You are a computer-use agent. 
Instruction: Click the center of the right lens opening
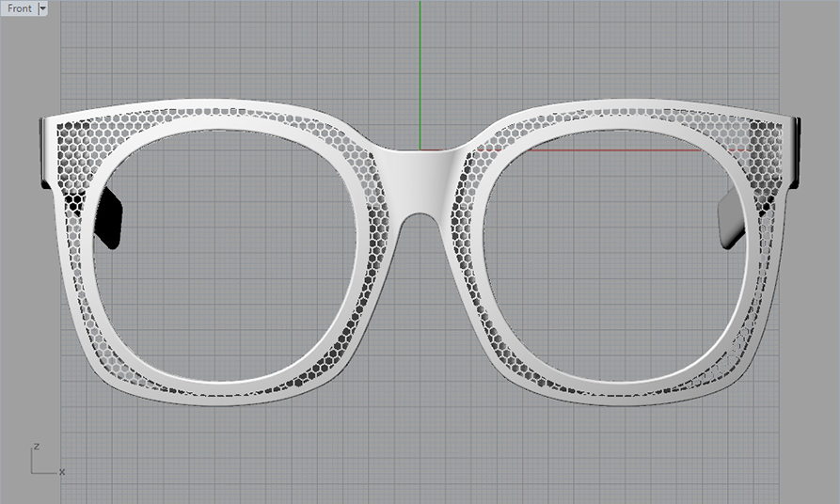pos(613,254)
